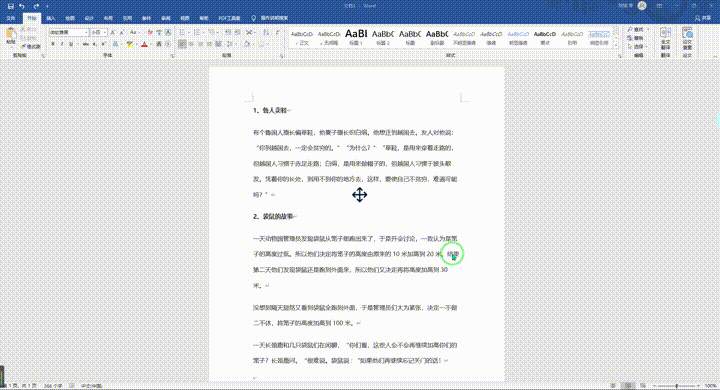Align text to the left
The image size is (720, 390).
182,44
